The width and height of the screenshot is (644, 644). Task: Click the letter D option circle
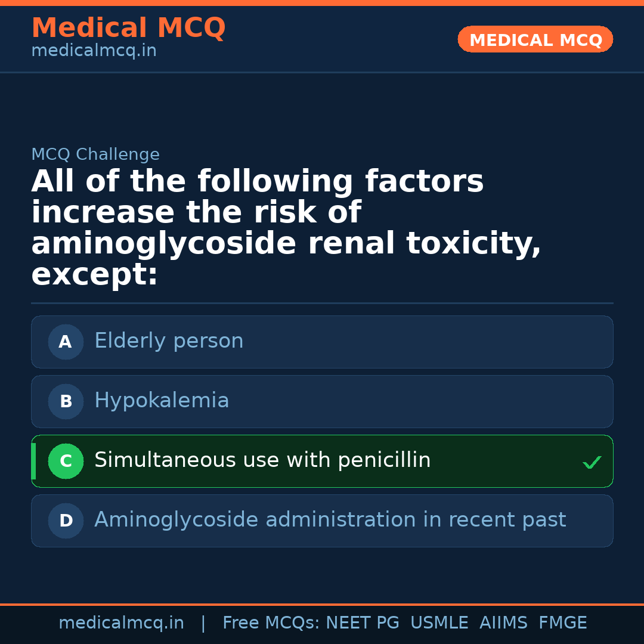[x=66, y=521]
